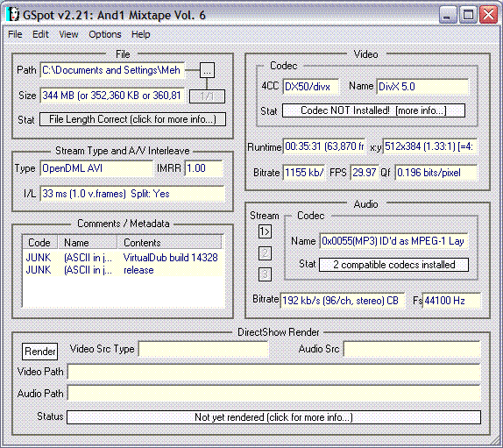Click the Code column header
Screen dimensions: 503x448
pos(40,243)
